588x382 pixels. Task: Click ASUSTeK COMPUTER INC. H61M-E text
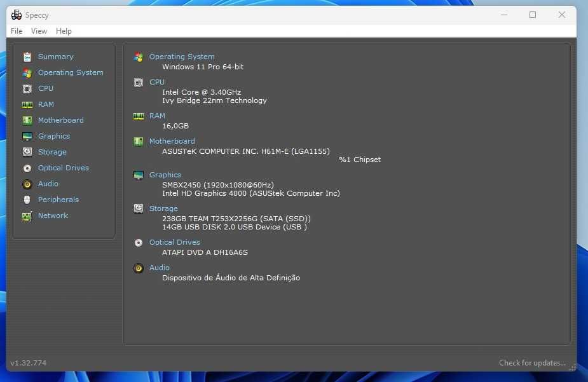[x=246, y=151]
